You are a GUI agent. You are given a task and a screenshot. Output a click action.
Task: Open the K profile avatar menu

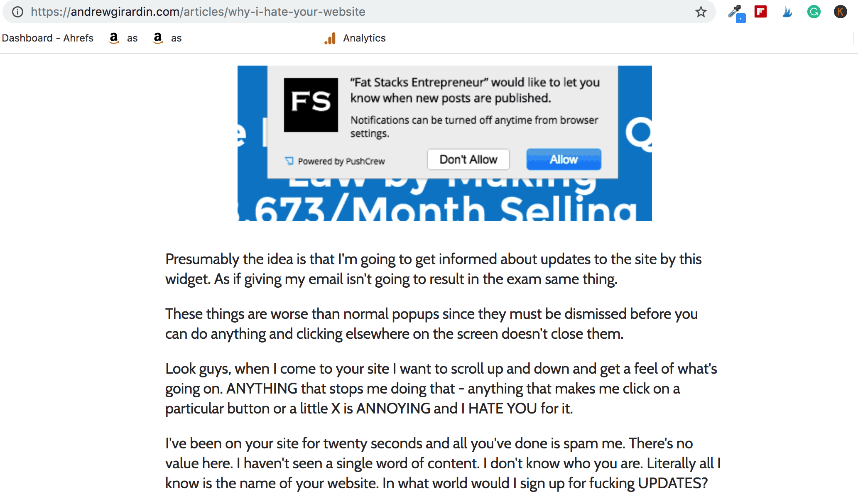(x=840, y=12)
